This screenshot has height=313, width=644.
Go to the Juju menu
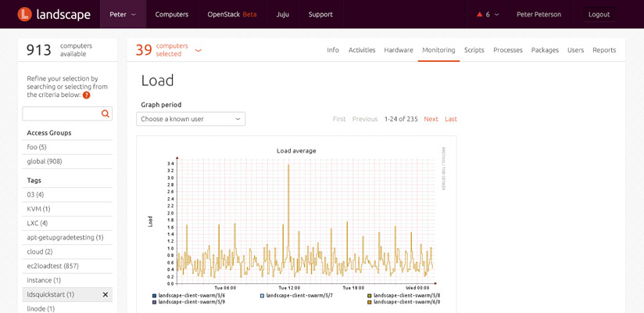[x=283, y=14]
